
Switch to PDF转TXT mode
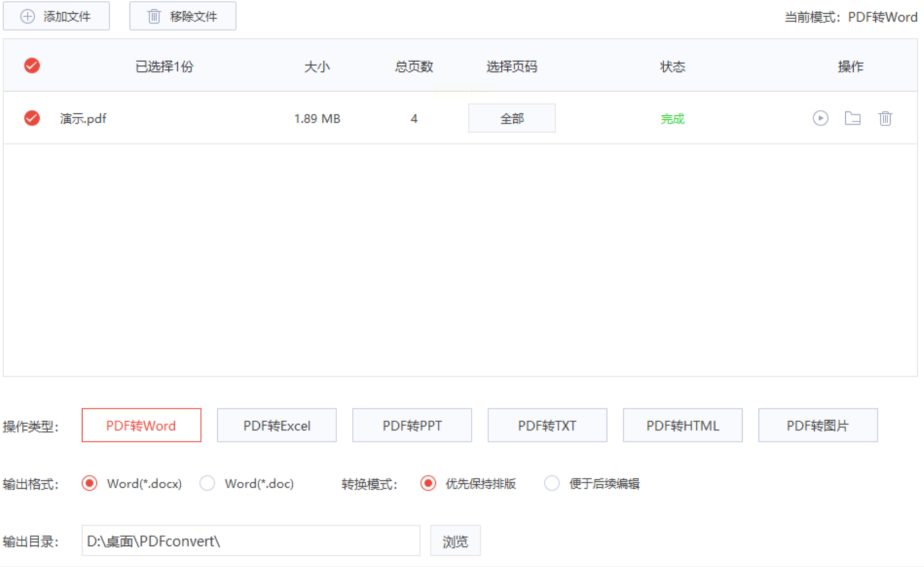coord(547,426)
